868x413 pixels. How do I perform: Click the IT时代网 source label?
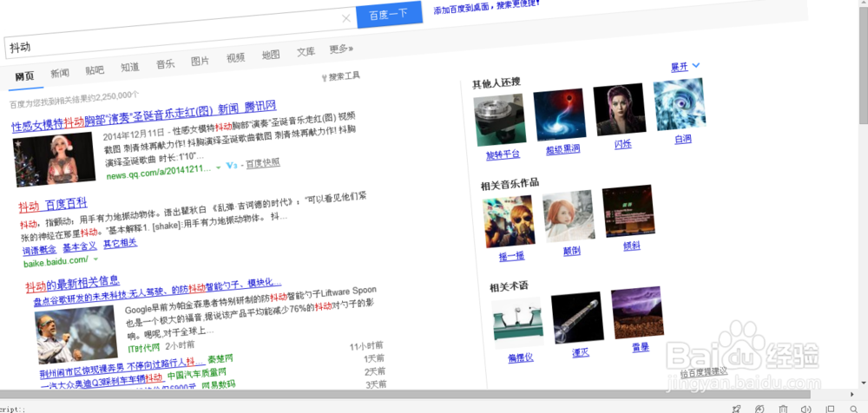pos(143,348)
